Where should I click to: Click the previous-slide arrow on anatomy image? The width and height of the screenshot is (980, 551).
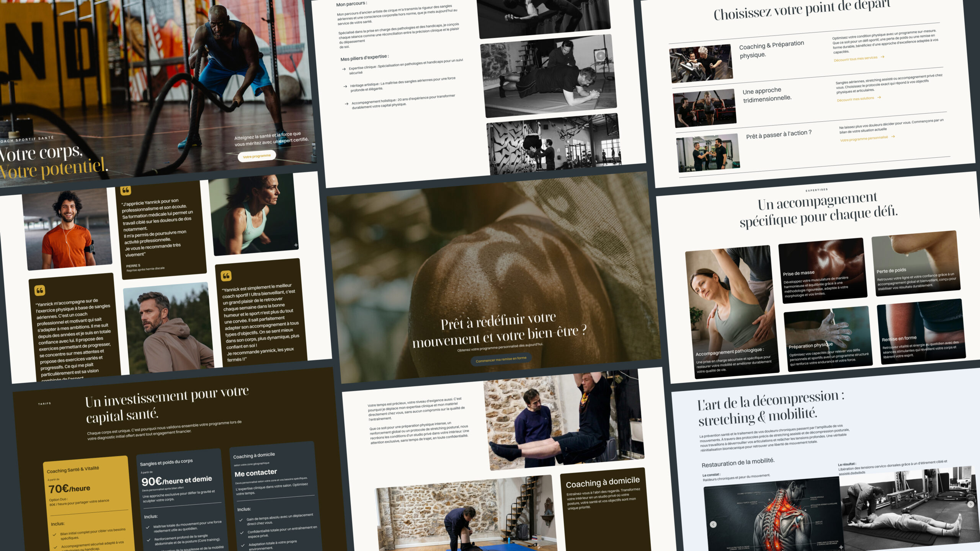(713, 524)
